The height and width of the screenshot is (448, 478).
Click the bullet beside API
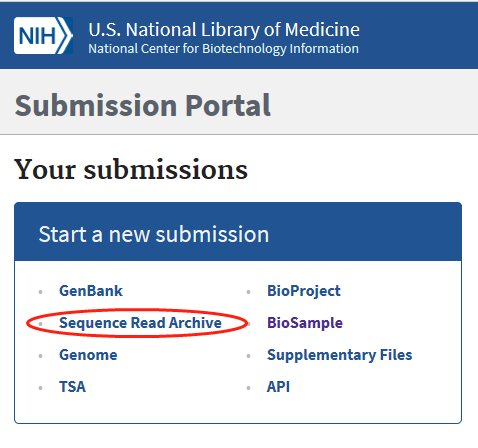248,388
